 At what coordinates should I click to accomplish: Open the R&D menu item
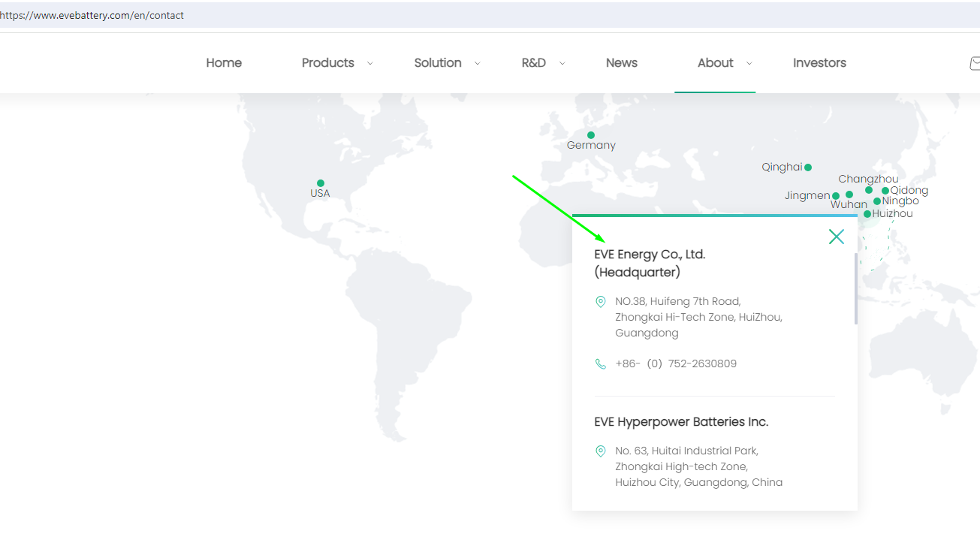[534, 63]
